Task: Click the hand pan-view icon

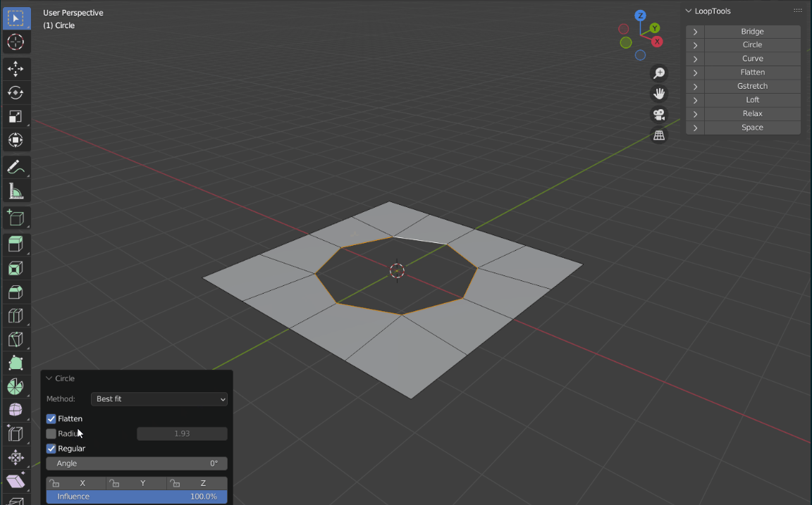Action: click(659, 94)
